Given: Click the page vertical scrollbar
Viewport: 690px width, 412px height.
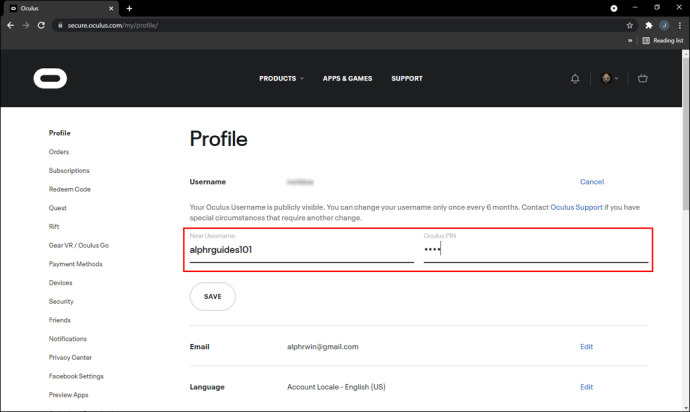Looking at the screenshot, I should click(x=686, y=231).
